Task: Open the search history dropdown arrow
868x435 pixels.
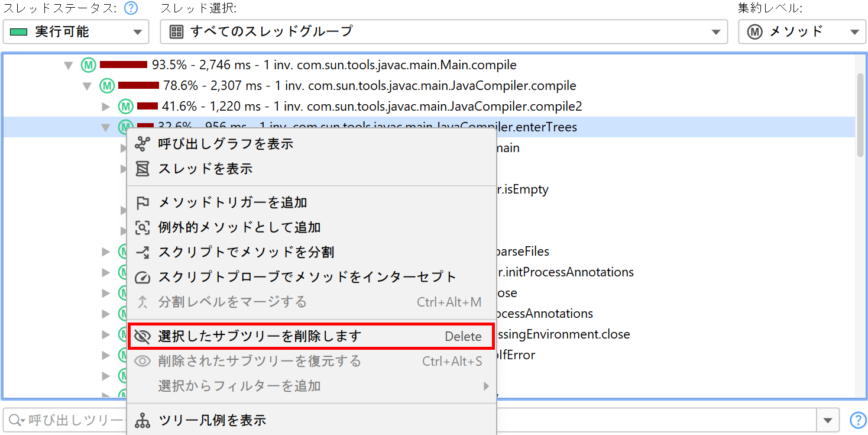Action: (827, 420)
